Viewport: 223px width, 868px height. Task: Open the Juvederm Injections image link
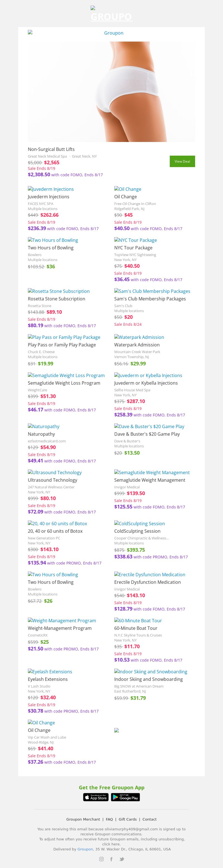(x=51, y=189)
